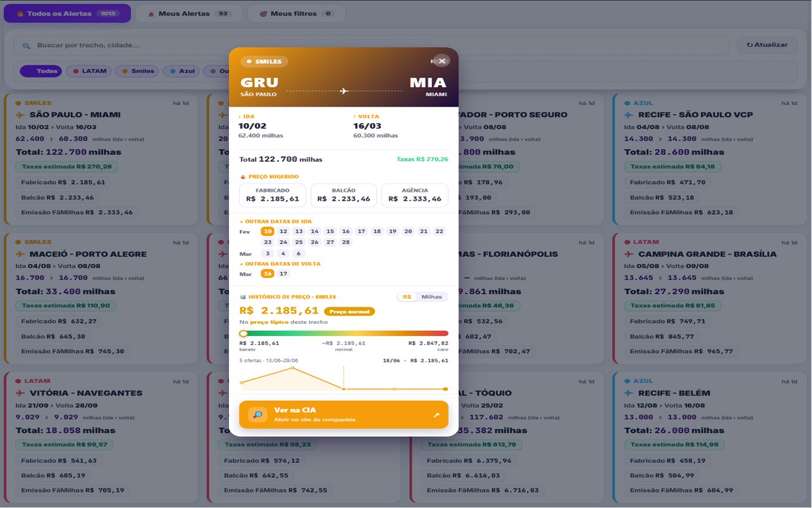Select departure date Fev 12
The width and height of the screenshot is (812, 508).
[x=284, y=232]
